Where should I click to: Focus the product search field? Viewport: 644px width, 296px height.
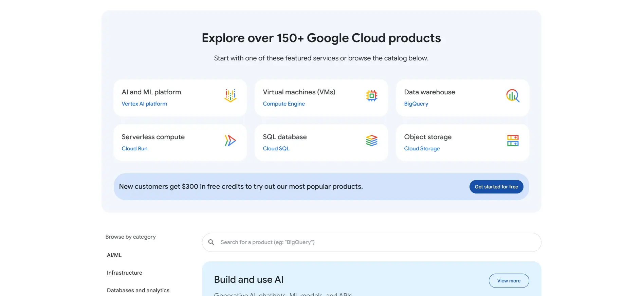point(371,242)
